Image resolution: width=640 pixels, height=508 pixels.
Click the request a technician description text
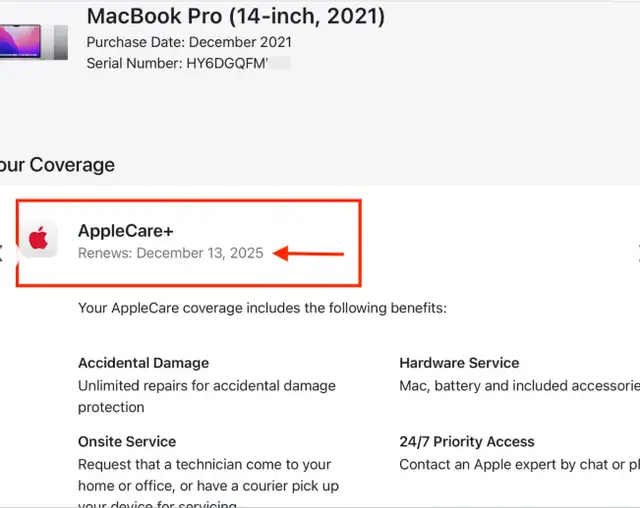pos(209,482)
